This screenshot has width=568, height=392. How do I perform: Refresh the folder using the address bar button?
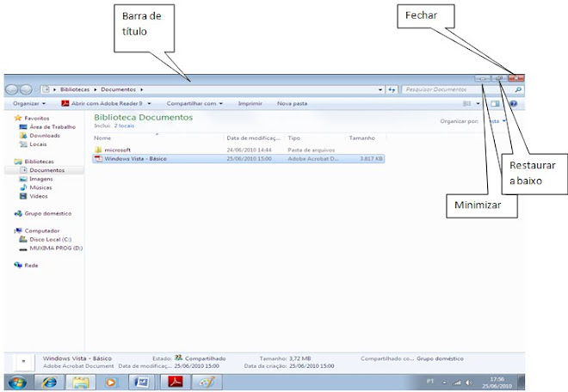click(x=392, y=89)
